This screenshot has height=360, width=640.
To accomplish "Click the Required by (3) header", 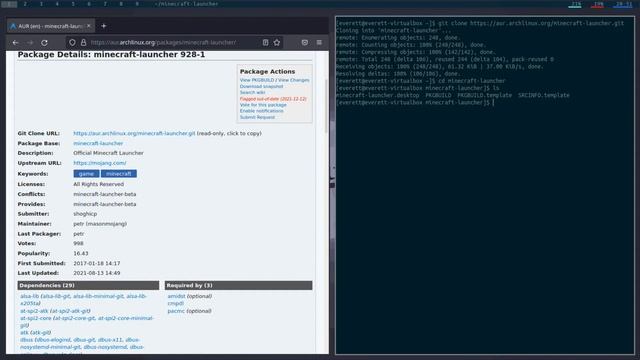I will pyautogui.click(x=238, y=285).
